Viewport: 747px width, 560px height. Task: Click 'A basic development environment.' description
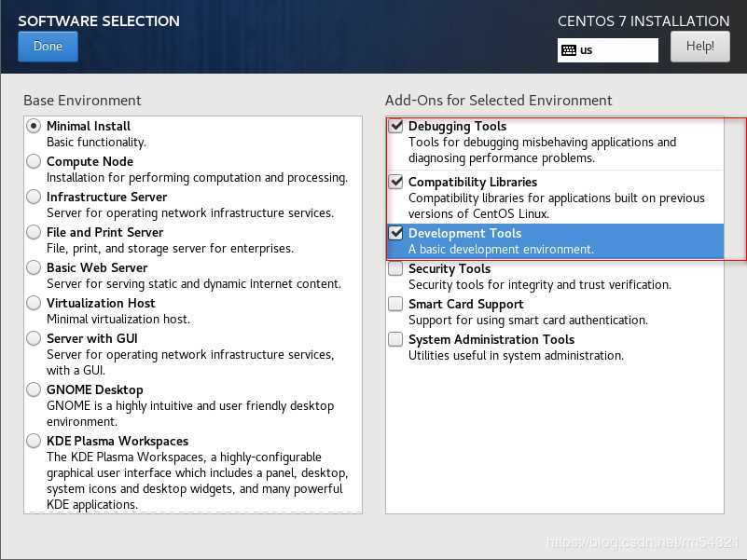[501, 250]
